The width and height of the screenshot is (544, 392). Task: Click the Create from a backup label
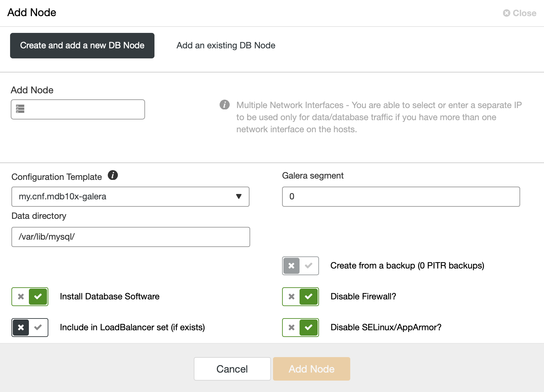pyautogui.click(x=407, y=266)
